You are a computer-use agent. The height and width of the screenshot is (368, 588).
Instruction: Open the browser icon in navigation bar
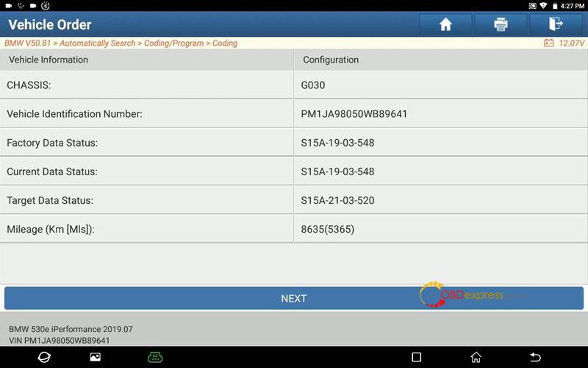44,357
